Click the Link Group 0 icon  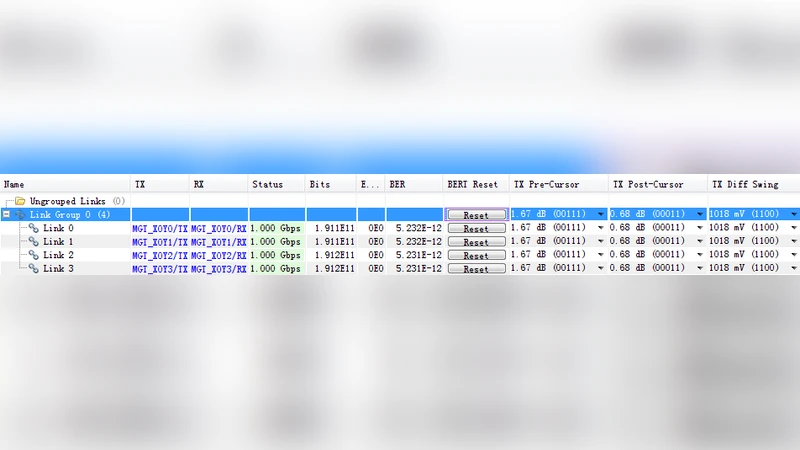click(20, 215)
